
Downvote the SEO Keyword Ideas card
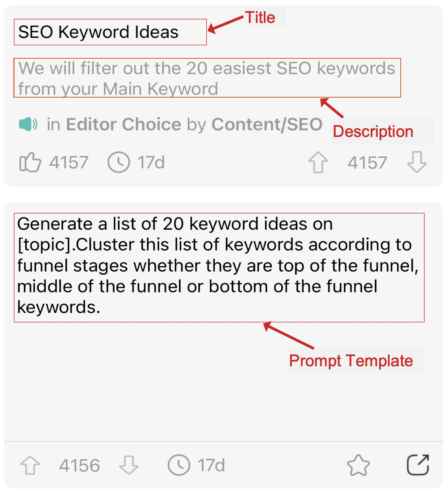point(417,163)
